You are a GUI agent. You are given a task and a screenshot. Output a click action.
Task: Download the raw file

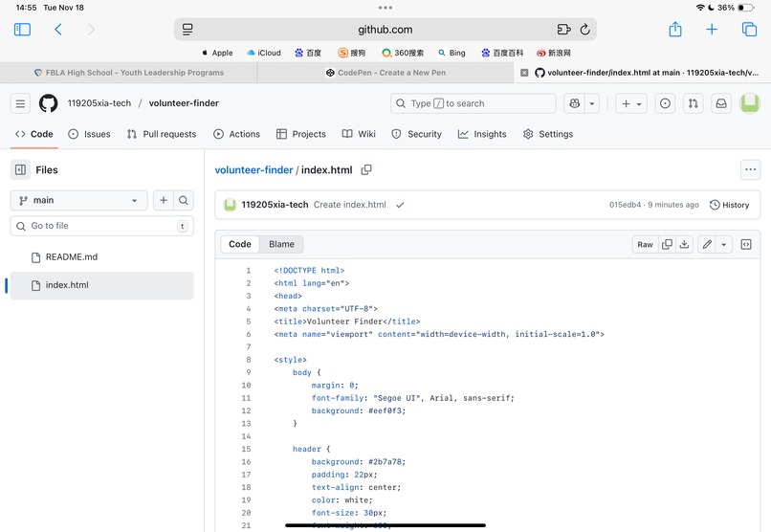(684, 244)
